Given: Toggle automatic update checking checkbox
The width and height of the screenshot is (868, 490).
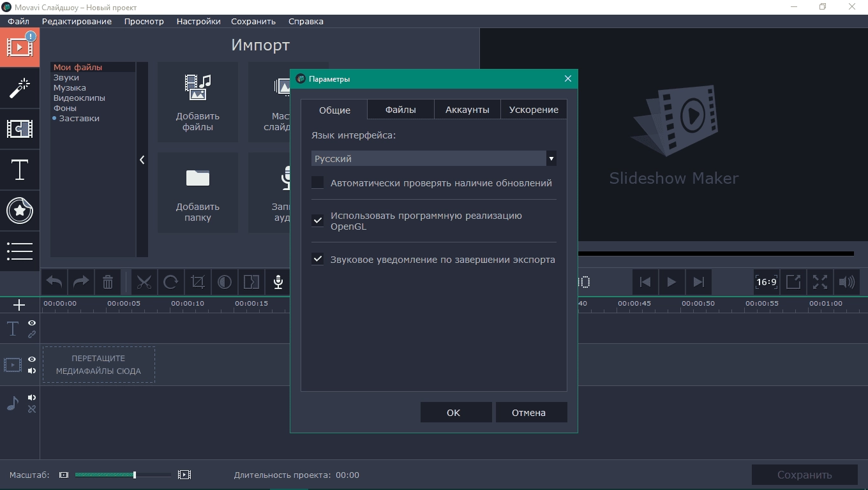Looking at the screenshot, I should (x=318, y=182).
